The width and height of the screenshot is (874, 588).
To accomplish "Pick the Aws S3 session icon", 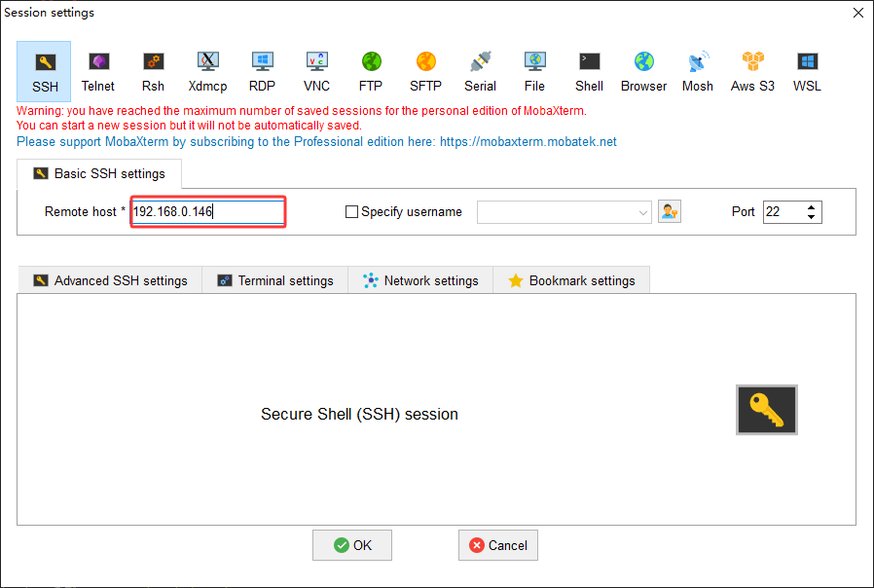I will point(752,71).
